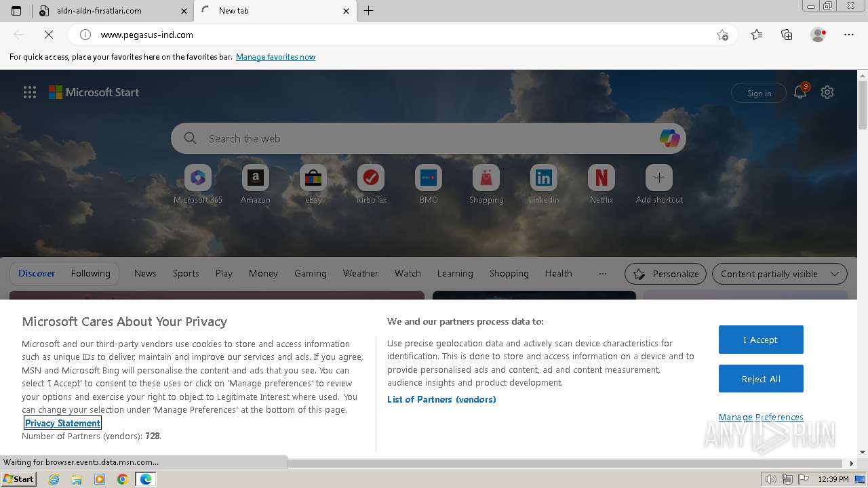Screen dimensions: 868x488
Task: Open the Favorites list icon
Action: [757, 35]
